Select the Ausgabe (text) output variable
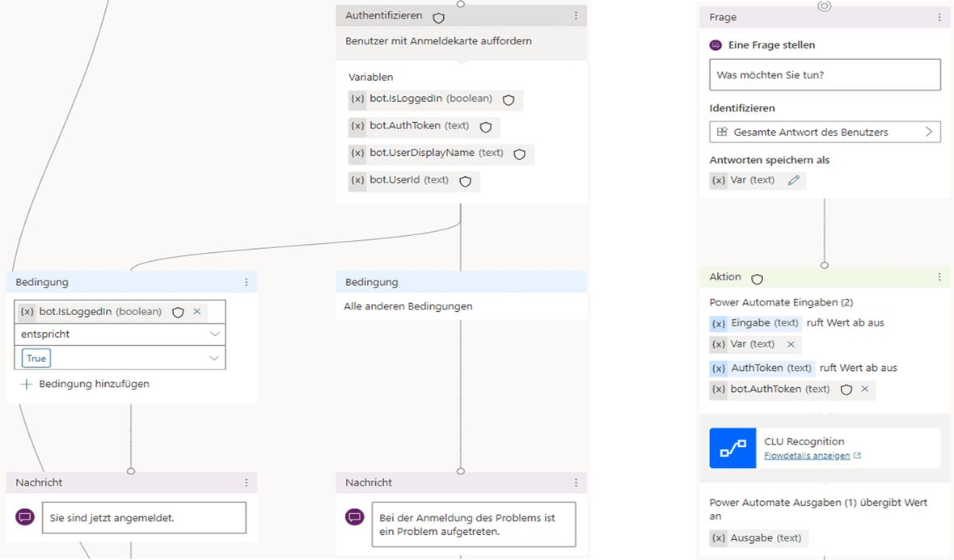This screenshot has width=954, height=560. [758, 538]
